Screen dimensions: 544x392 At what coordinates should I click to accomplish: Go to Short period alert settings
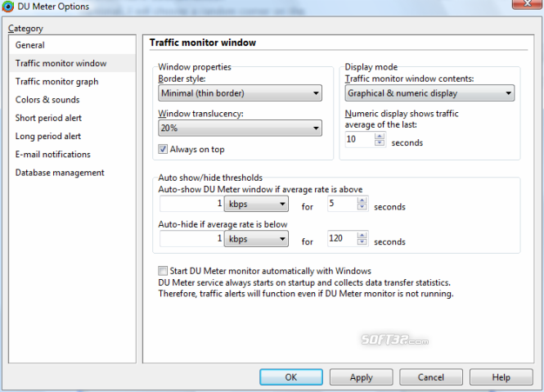coord(73,118)
